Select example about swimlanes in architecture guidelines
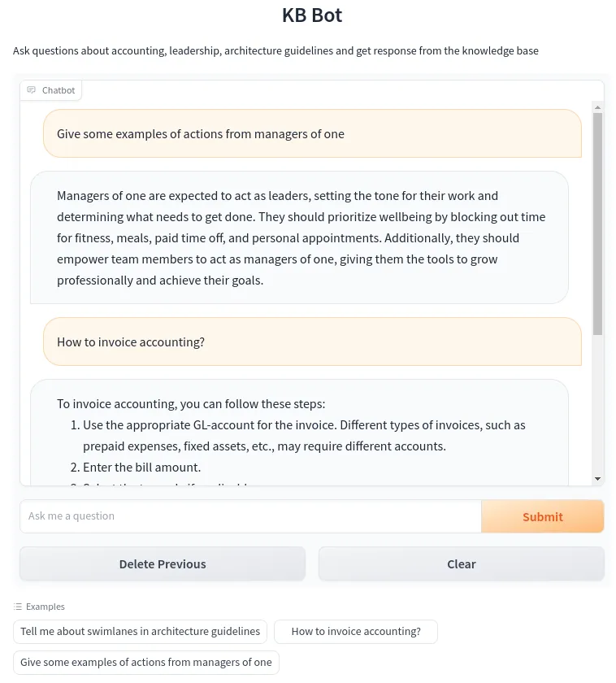Image resolution: width=616 pixels, height=683 pixels. tap(140, 631)
